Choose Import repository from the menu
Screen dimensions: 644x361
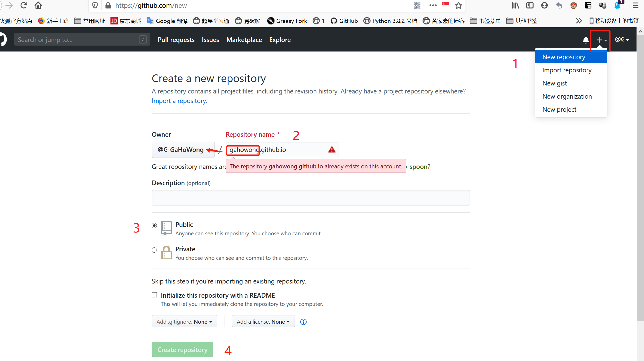tap(567, 70)
